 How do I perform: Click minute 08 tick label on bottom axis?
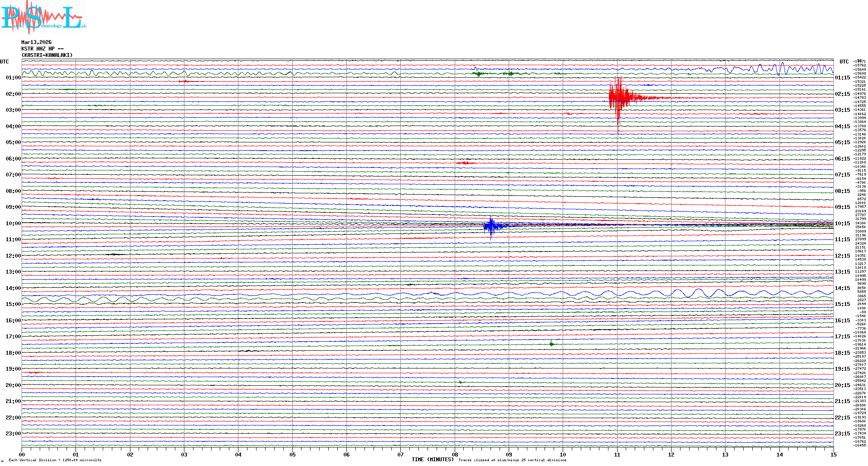click(x=455, y=455)
